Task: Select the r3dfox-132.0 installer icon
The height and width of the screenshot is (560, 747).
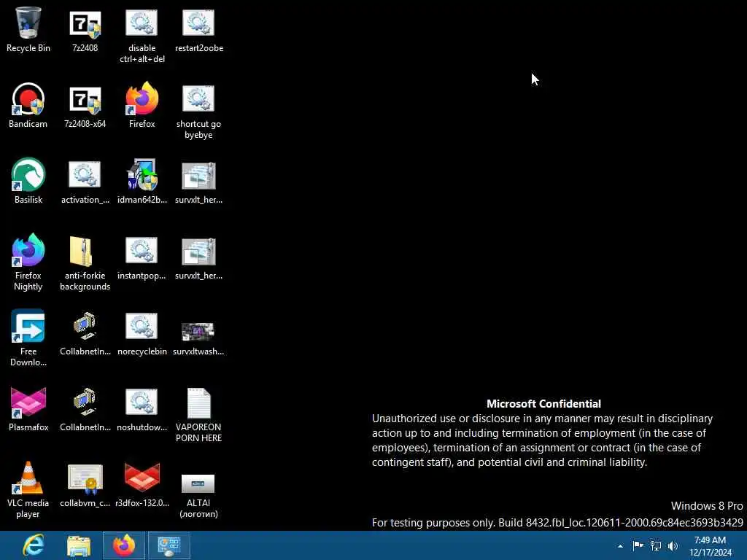Action: (x=142, y=484)
